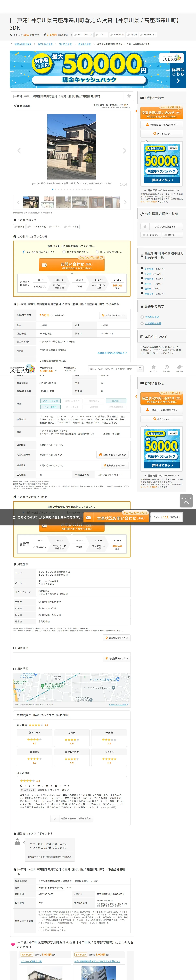Open the 伊勢原市 area link
This screenshot has height=980, width=196.
[149, 278]
